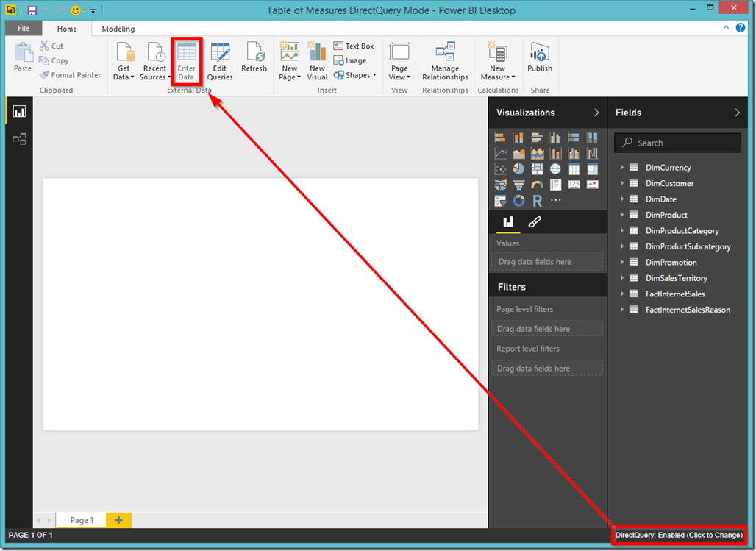The image size is (756, 551).
Task: Open the File tab
Action: [24, 29]
